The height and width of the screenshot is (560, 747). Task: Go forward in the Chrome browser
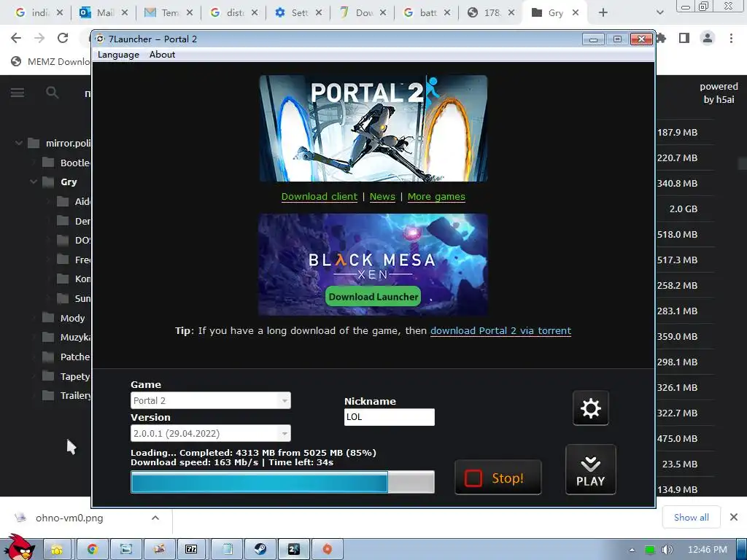tap(39, 38)
